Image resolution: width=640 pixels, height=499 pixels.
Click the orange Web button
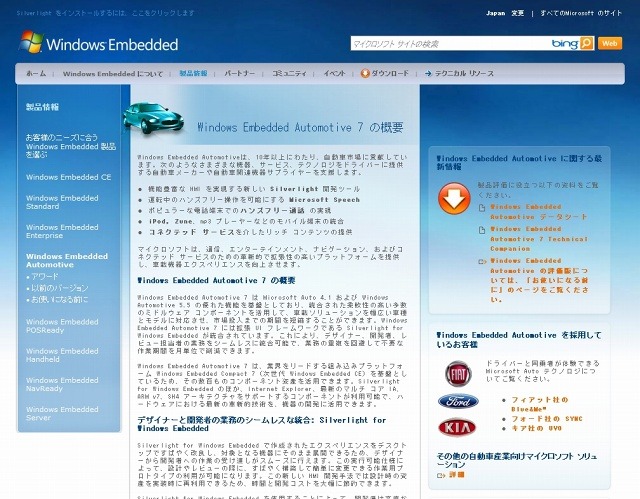coord(610,43)
